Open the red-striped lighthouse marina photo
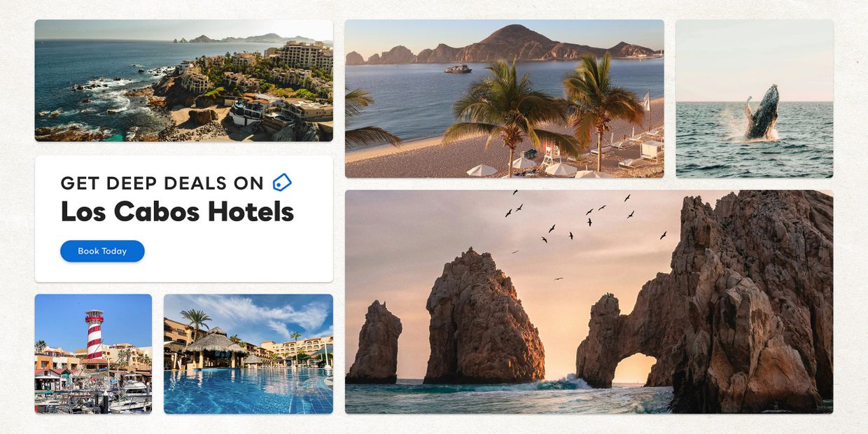868x434 pixels. point(93,353)
